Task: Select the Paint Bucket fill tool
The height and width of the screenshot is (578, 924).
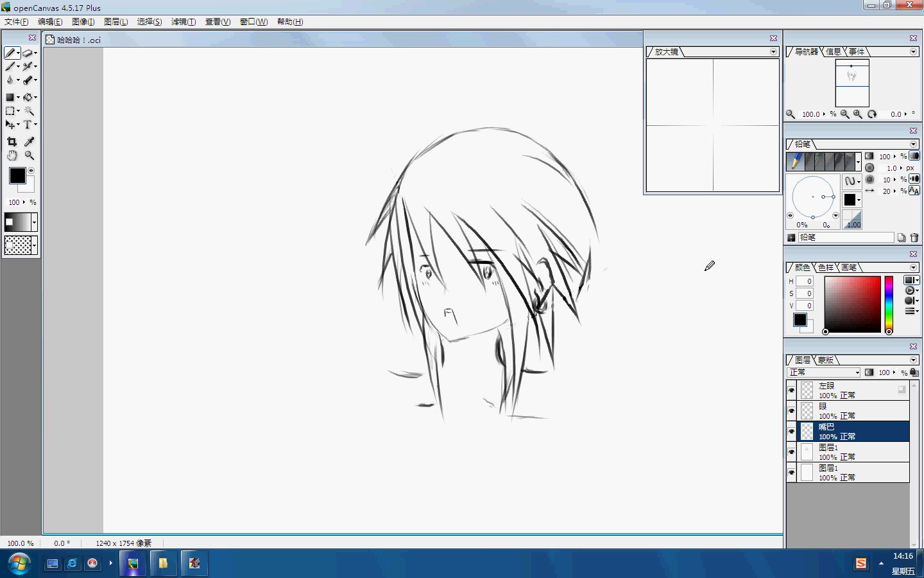Action: [28, 97]
